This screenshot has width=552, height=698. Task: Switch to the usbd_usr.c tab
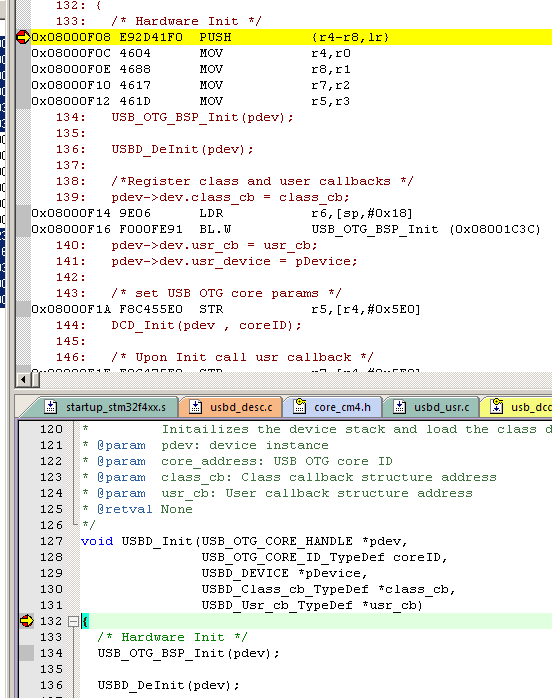[432, 407]
